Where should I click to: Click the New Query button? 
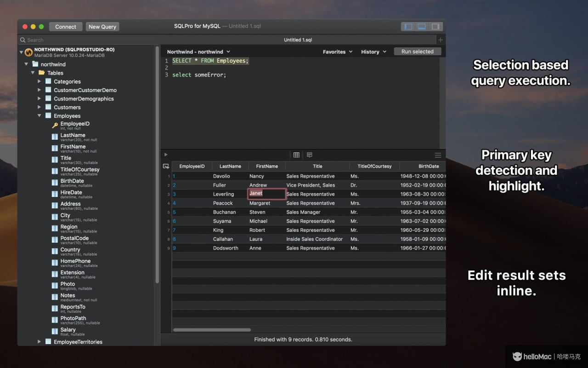[x=102, y=27]
